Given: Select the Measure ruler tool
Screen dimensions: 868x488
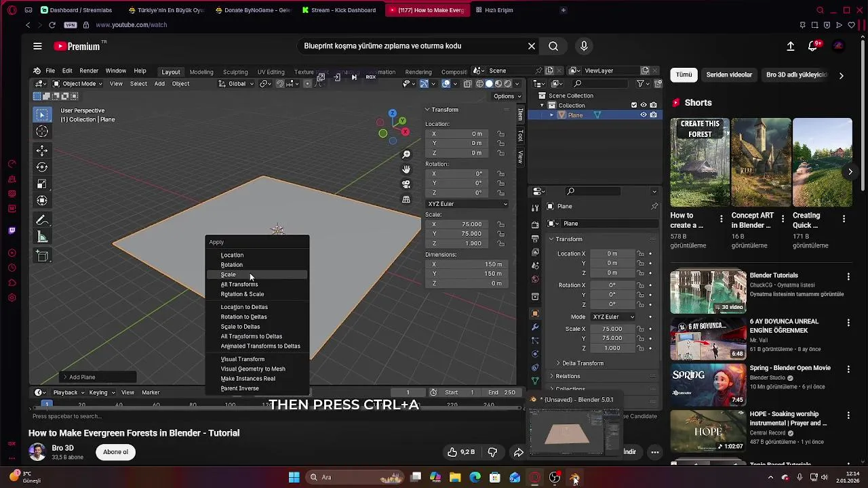Looking at the screenshot, I should pos(42,237).
